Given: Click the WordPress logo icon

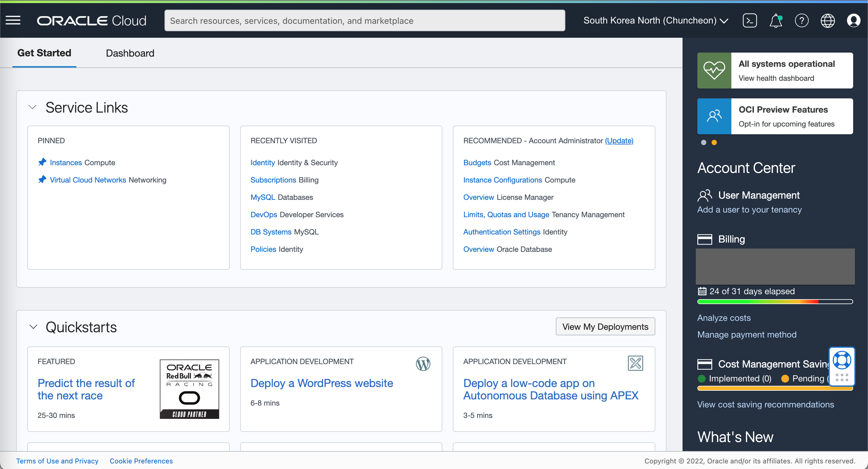Looking at the screenshot, I should point(423,364).
